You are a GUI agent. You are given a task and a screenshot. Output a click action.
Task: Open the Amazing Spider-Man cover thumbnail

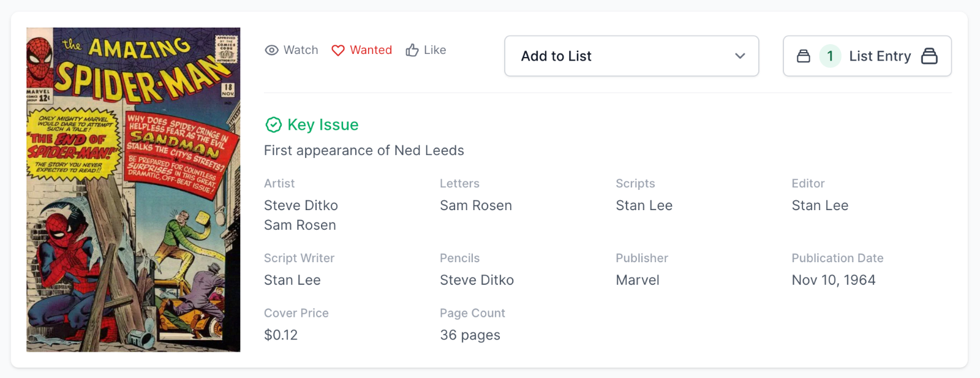pyautogui.click(x=134, y=190)
